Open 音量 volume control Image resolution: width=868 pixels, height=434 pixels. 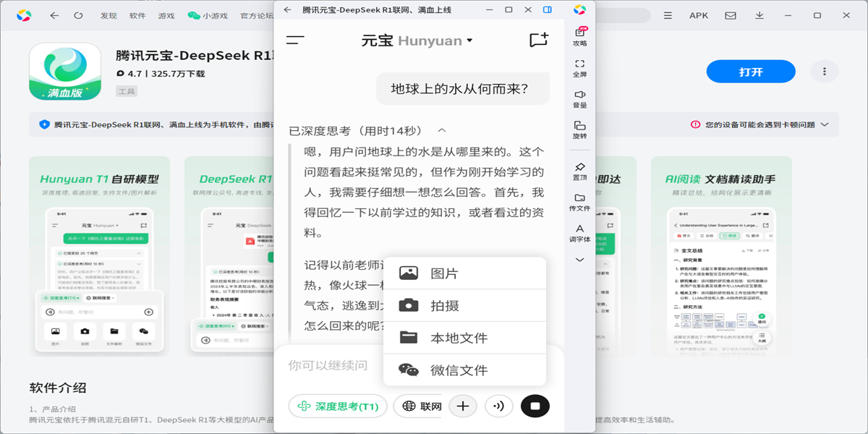click(x=580, y=99)
